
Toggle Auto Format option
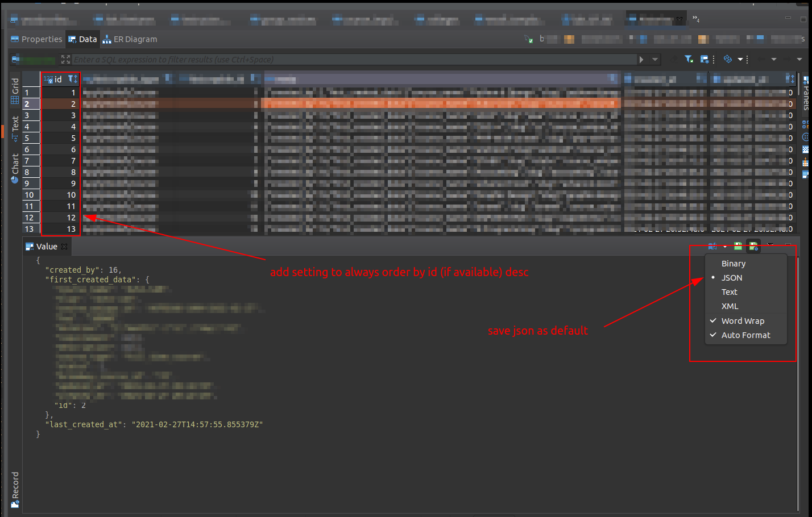coord(746,335)
